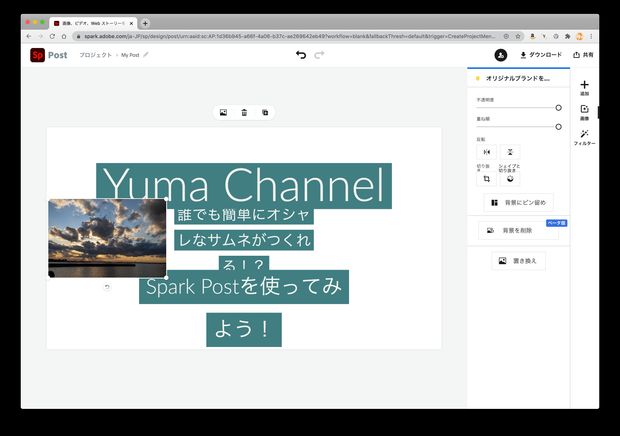620x436 pixels.
Task: Open the プロジェクト breadcrumb link
Action: tap(95, 55)
